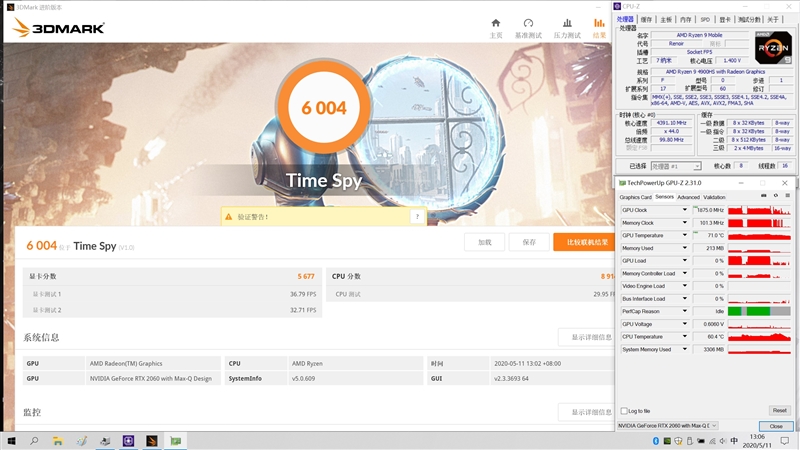Open 3DMark results bar-chart icon
The width and height of the screenshot is (800, 450).
pos(599,23)
